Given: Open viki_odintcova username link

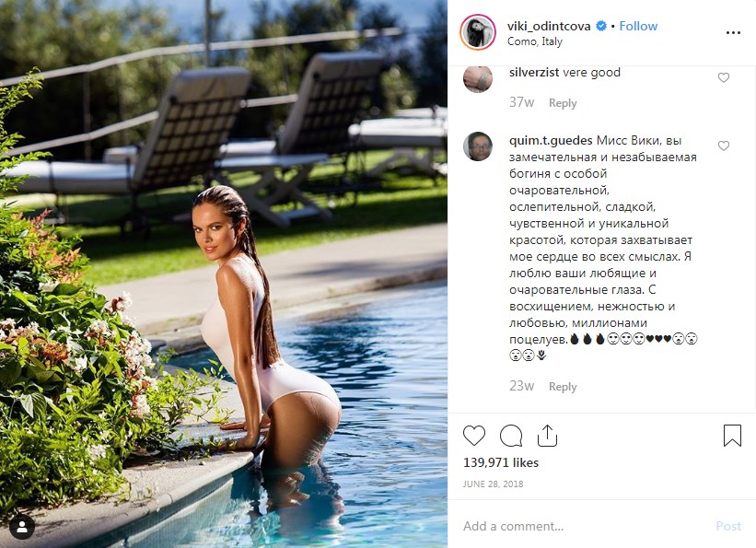Looking at the screenshot, I should click(x=549, y=26).
